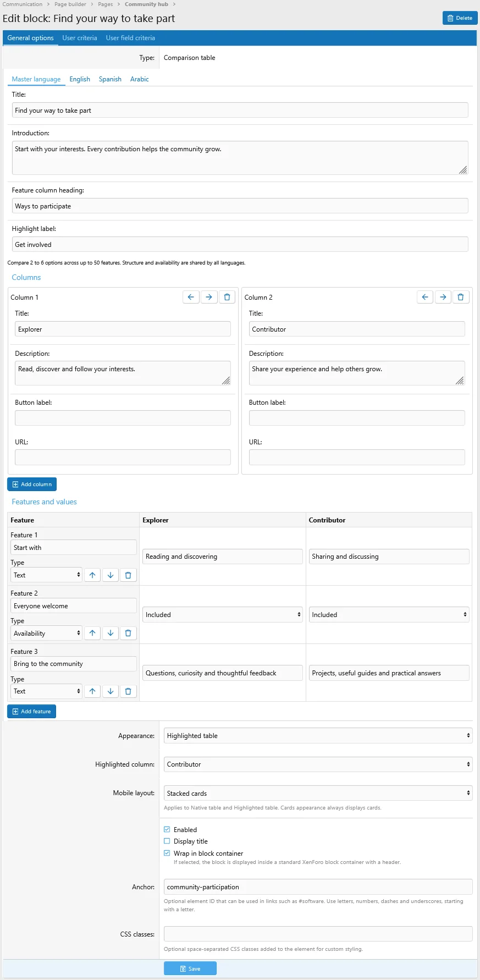Delete Column 2 using trash icon
Image resolution: width=480 pixels, height=980 pixels.
[461, 297]
